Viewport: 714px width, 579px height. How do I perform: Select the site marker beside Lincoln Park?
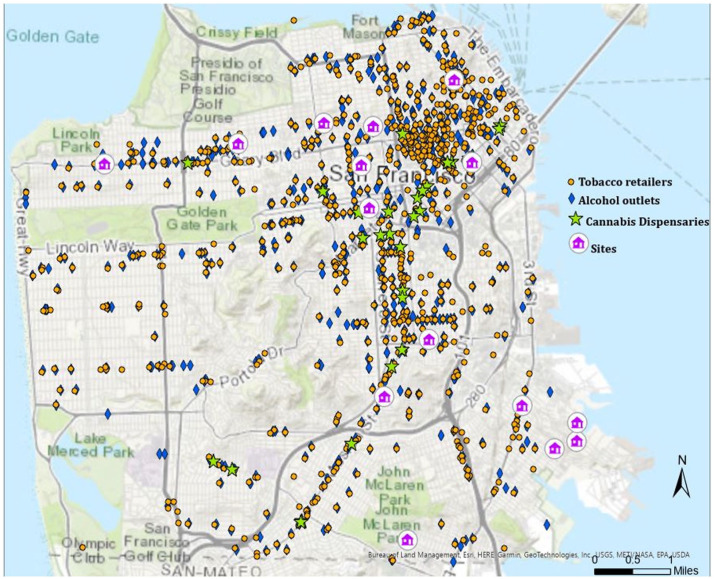pyautogui.click(x=103, y=163)
